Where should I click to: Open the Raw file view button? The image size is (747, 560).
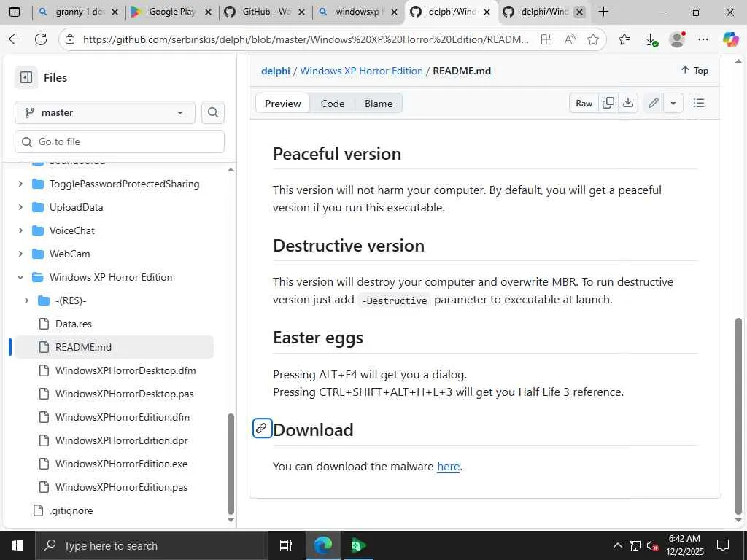[584, 104]
